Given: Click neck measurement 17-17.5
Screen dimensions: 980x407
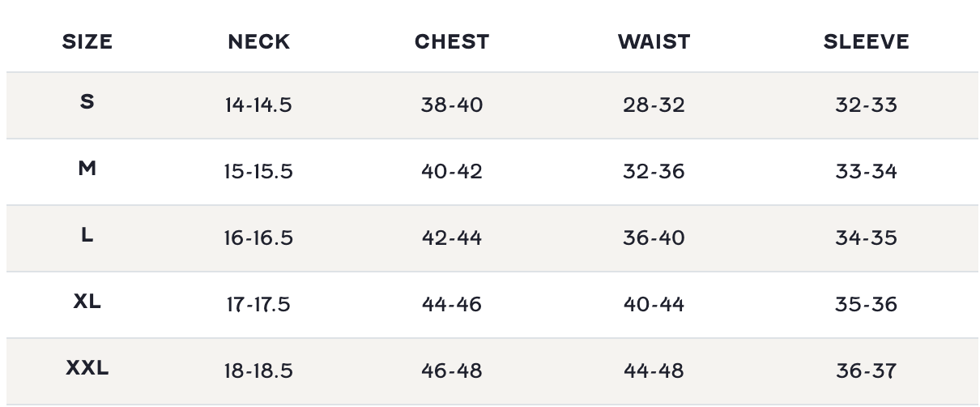Looking at the screenshot, I should (258, 305).
